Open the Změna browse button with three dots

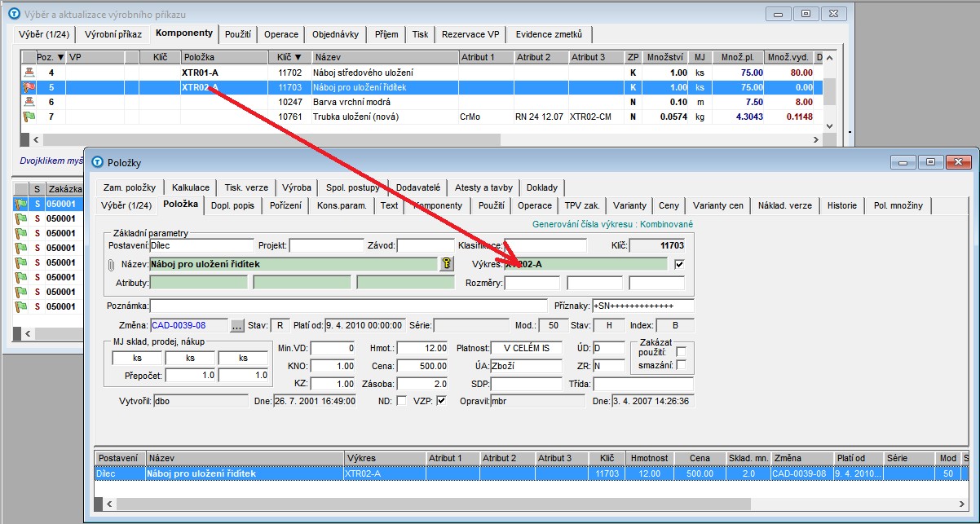237,325
